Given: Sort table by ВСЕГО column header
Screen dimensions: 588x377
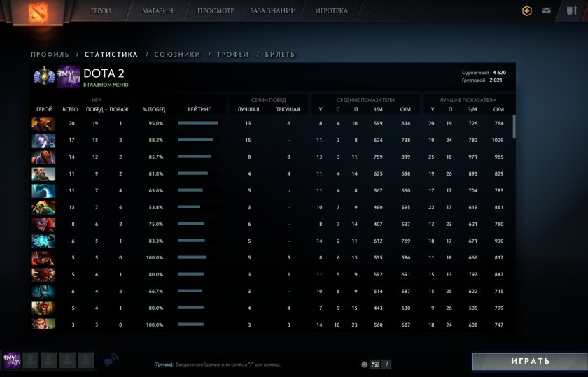Looking at the screenshot, I should (x=70, y=109).
